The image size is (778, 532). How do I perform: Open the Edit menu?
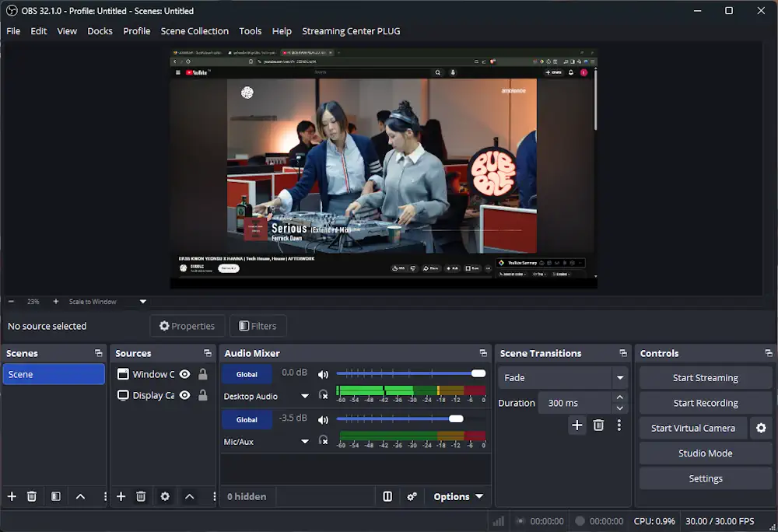pos(39,31)
